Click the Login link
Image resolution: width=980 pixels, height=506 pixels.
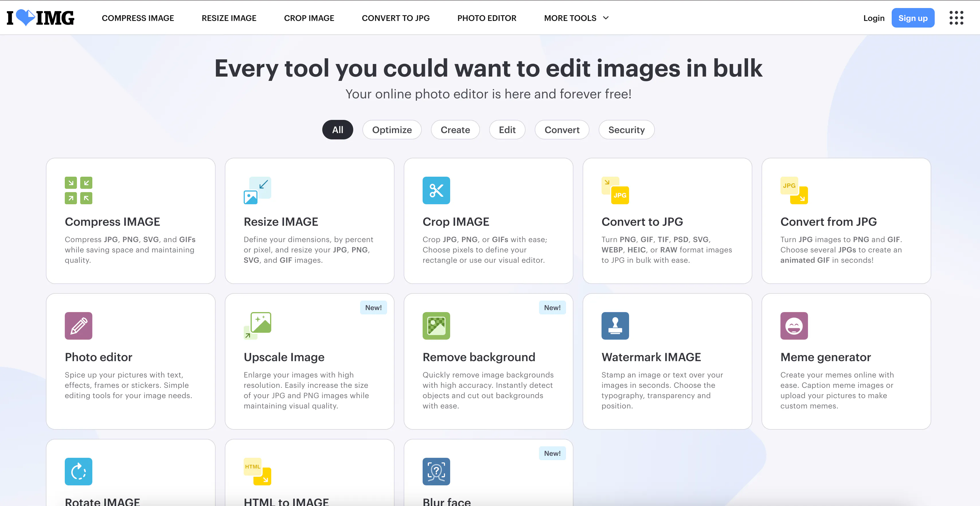point(874,17)
